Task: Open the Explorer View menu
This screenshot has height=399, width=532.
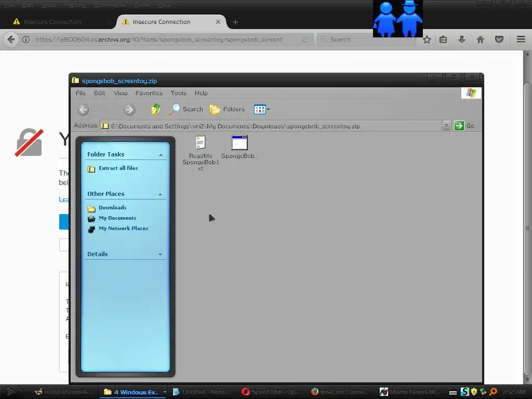Action: [121, 93]
